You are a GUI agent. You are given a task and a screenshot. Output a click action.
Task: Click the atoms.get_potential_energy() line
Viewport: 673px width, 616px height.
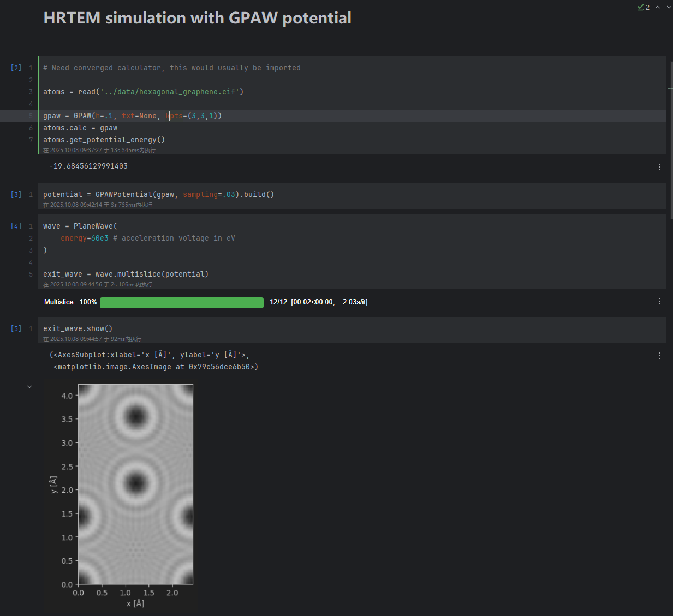point(104,140)
